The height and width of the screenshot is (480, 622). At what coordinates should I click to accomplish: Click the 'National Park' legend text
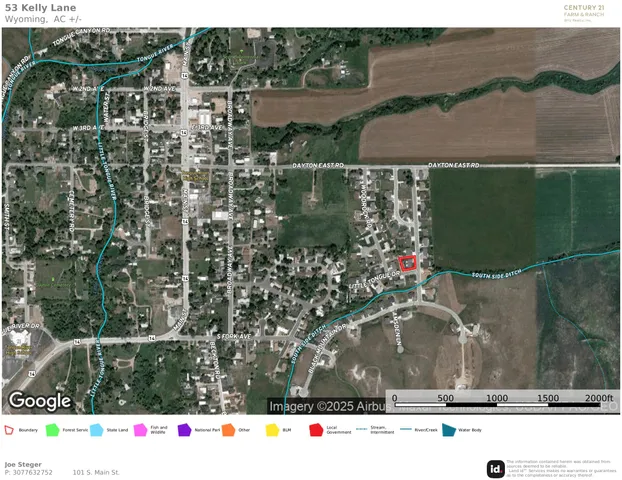pos(207,430)
